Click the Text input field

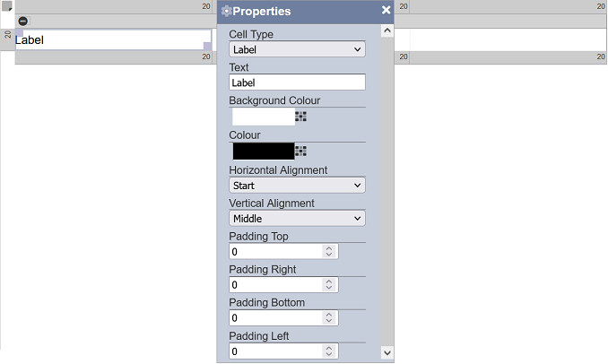[297, 82]
